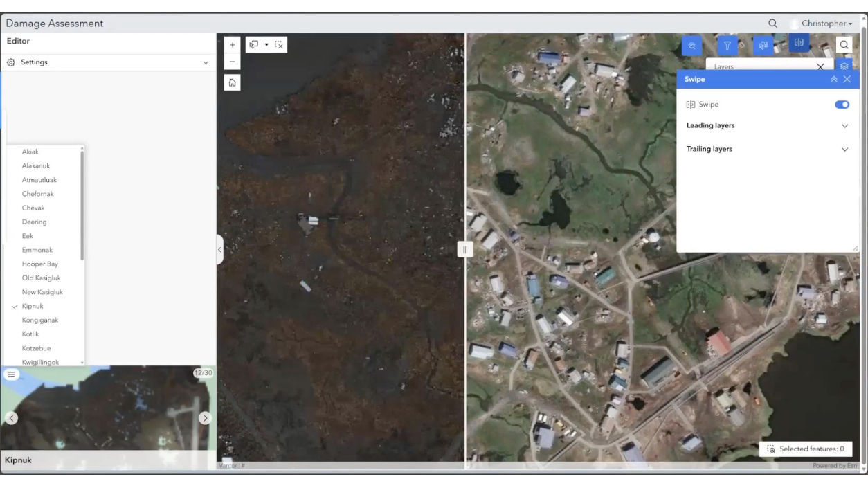
Task: Clear the current feature selection
Action: [x=279, y=44]
